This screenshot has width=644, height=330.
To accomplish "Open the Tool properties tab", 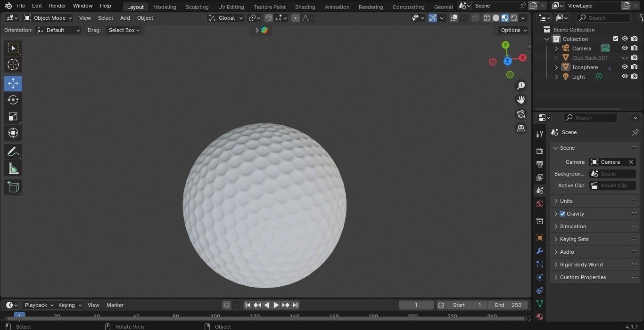I will click(540, 134).
